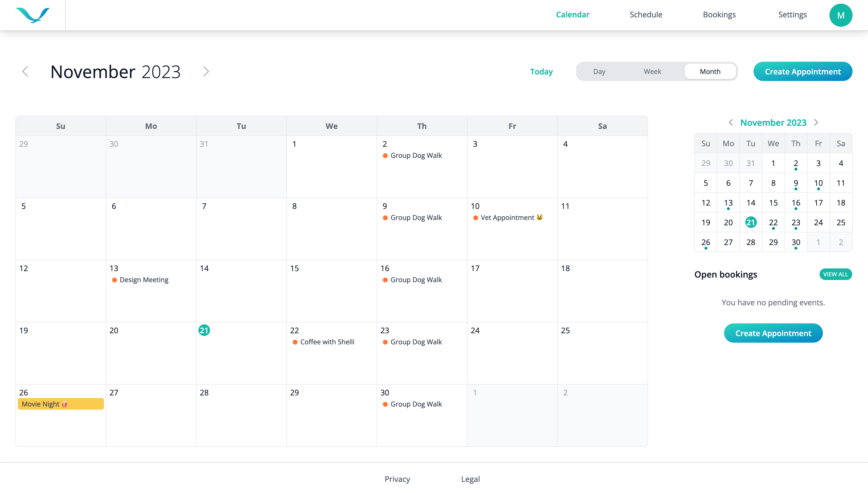This screenshot has height=493, width=868.
Task: Click mini calendar next month chevron
Action: click(x=816, y=123)
